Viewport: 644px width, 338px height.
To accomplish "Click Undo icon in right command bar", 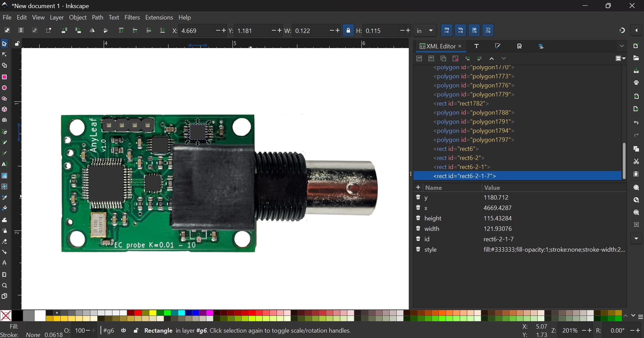I will pos(636,123).
